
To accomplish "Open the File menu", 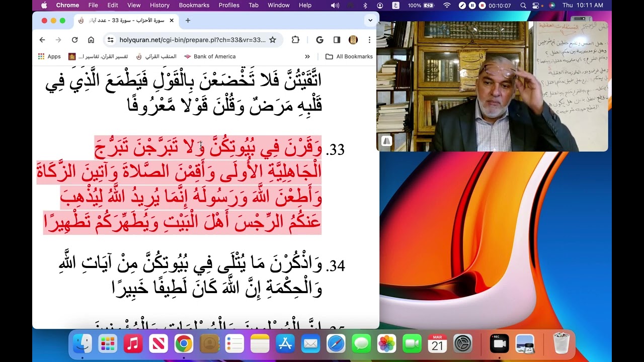I will (93, 6).
